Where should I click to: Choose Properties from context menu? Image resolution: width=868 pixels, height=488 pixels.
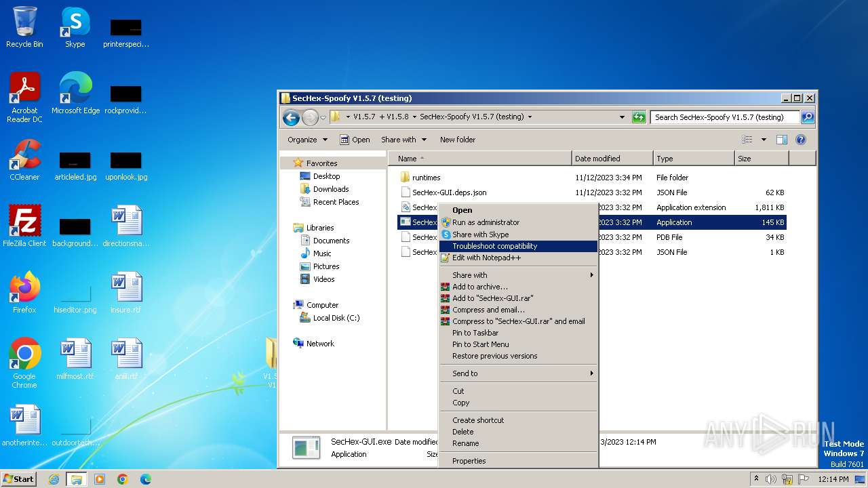click(x=518, y=461)
